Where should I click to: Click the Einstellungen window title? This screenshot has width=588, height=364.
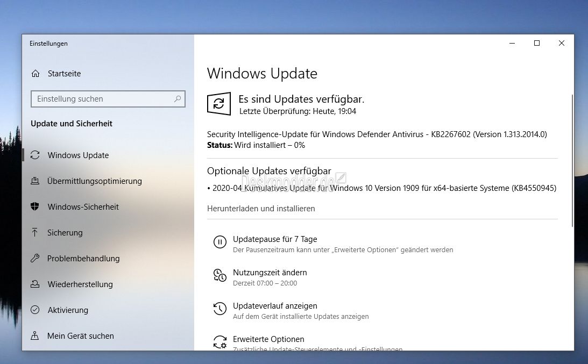click(x=49, y=44)
